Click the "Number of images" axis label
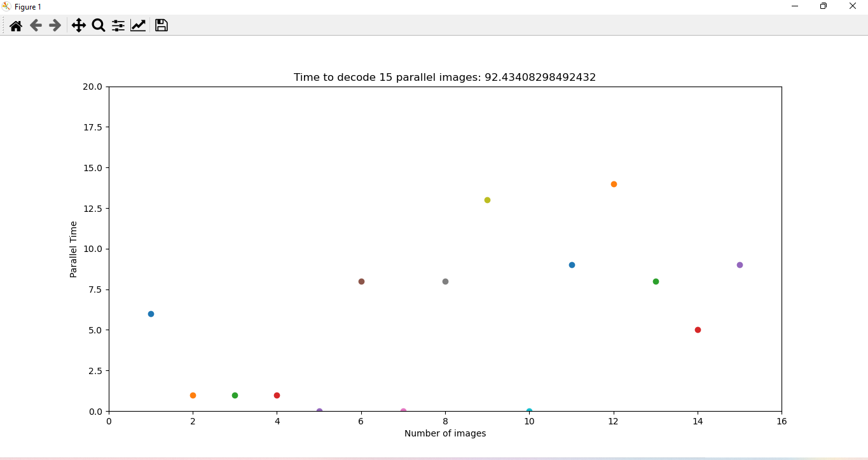 pos(444,433)
